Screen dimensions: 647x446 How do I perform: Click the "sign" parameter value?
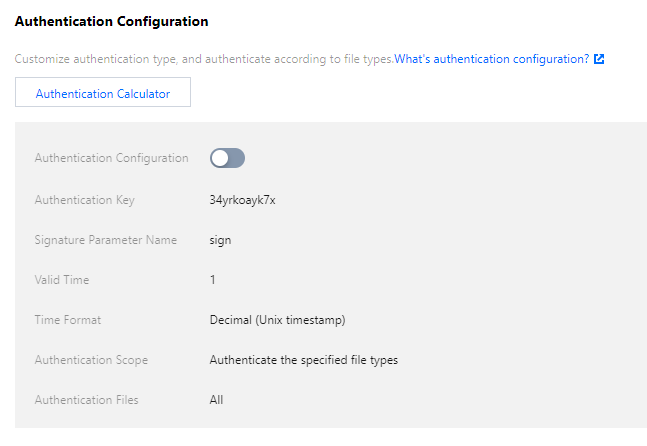click(220, 240)
